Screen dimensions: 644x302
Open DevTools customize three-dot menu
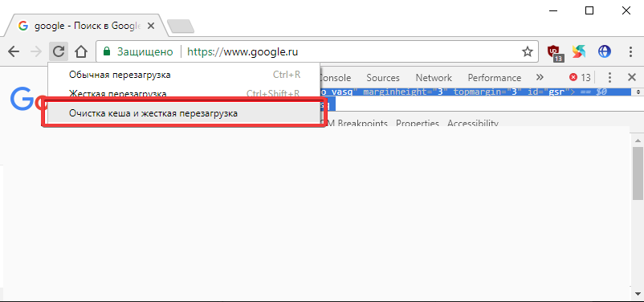(610, 77)
